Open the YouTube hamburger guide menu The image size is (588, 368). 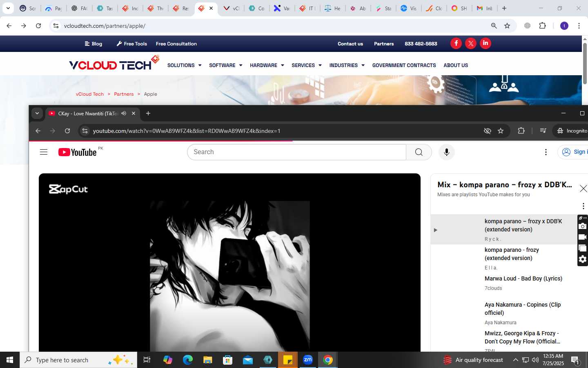pos(44,152)
